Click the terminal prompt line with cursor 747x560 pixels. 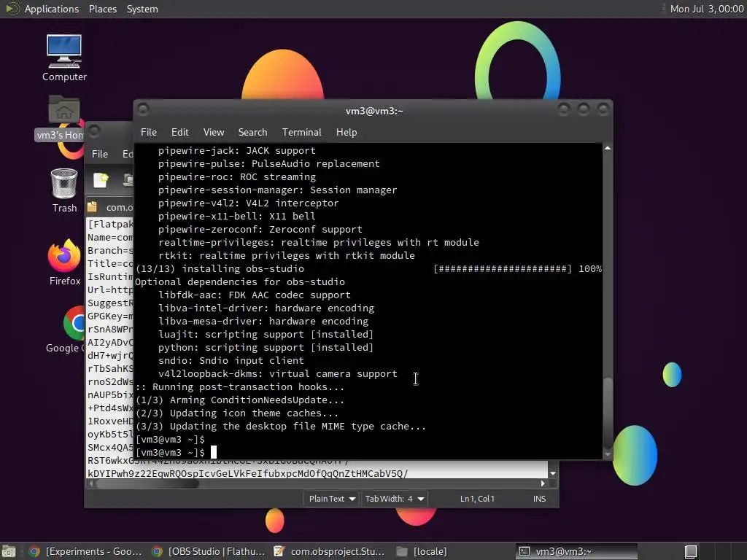[177, 452]
